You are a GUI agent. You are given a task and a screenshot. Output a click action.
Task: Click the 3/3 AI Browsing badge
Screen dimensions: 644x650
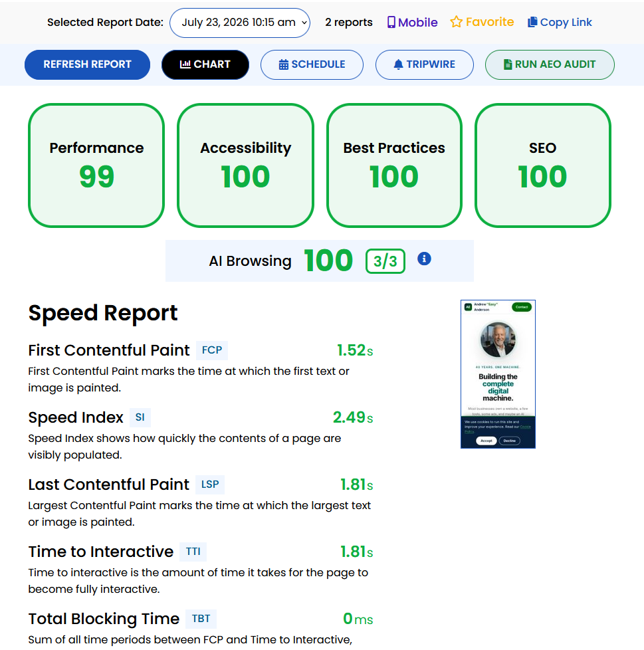coord(385,261)
